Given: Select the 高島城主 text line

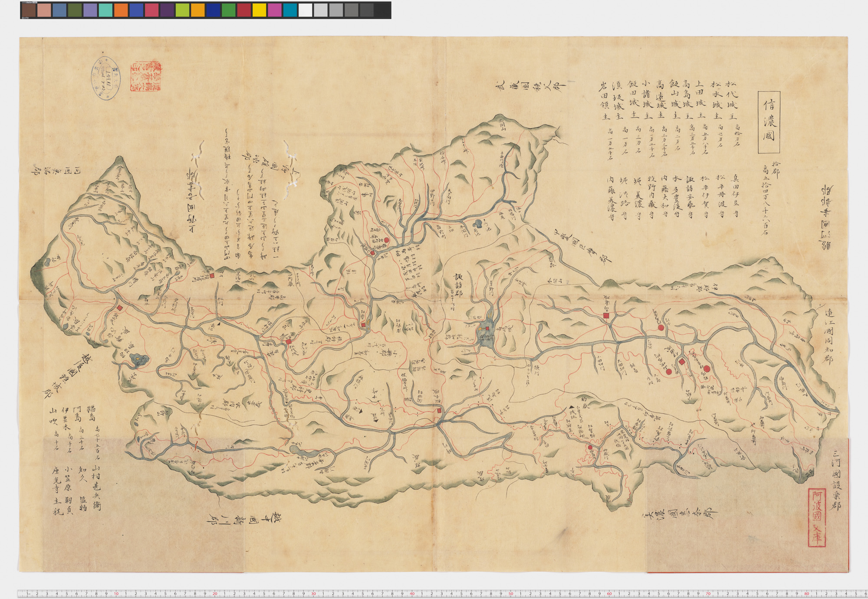Looking at the screenshot, I should point(687,100).
